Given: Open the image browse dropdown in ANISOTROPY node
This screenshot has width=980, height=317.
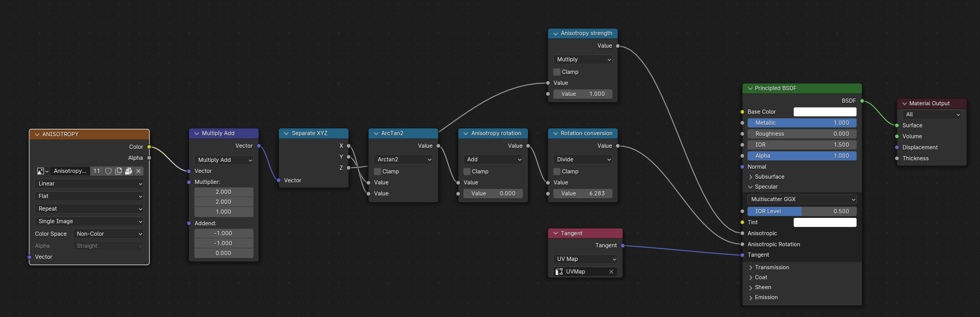Looking at the screenshot, I should (x=42, y=171).
